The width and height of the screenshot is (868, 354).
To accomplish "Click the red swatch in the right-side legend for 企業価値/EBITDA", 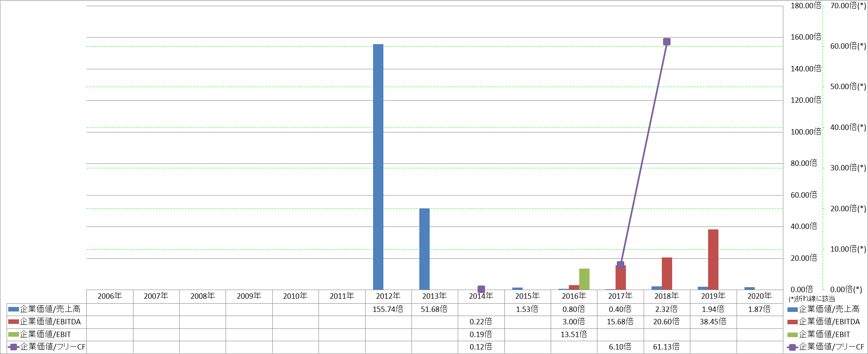I will click(792, 322).
